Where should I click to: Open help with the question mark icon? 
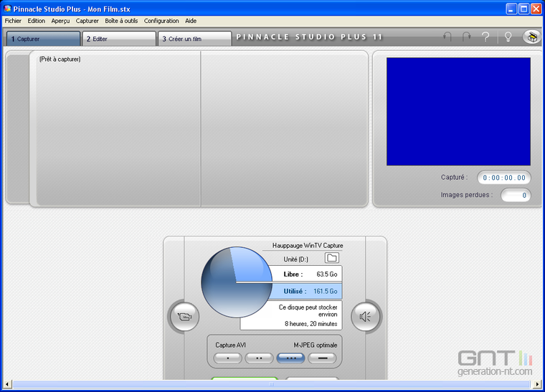pos(485,37)
